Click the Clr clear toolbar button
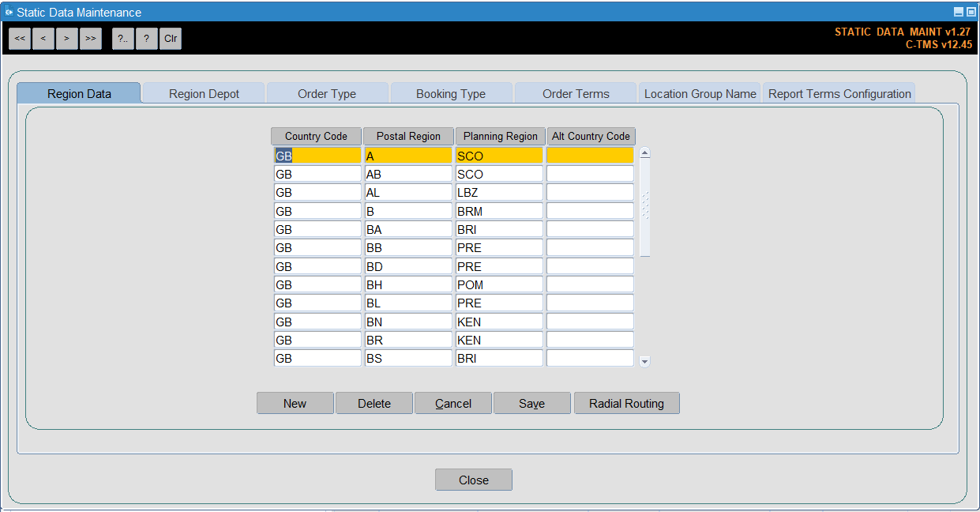Screen dimensions: 980x512 coord(171,38)
